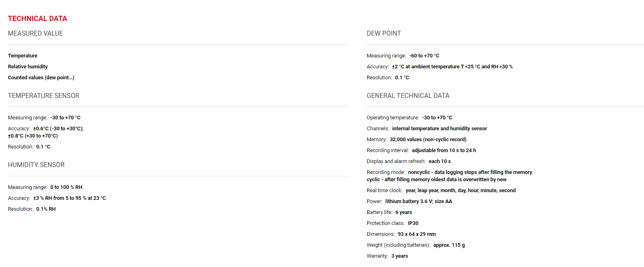This screenshot has width=644, height=267.
Task: Click the MEASURED VALUE section heading
Action: click(35, 34)
